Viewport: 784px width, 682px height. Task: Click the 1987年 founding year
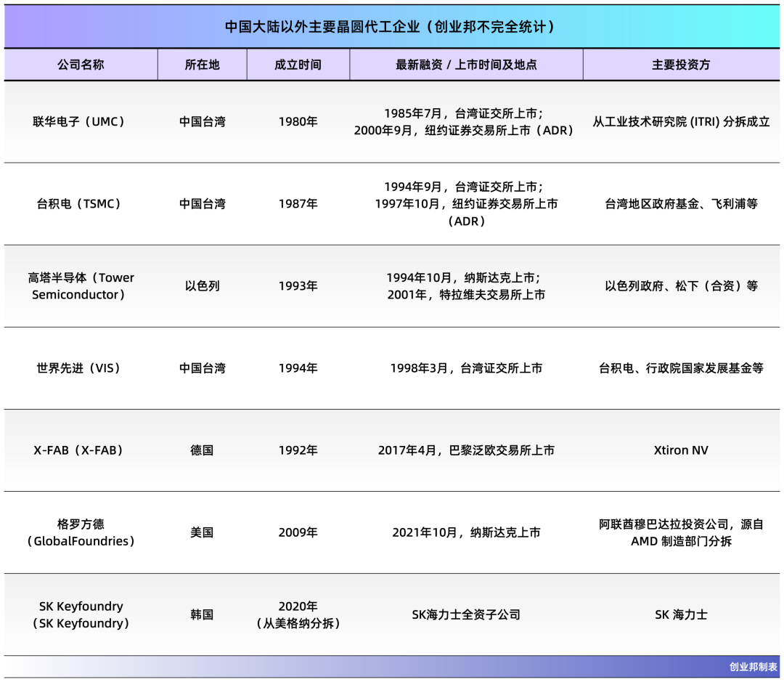click(x=298, y=203)
